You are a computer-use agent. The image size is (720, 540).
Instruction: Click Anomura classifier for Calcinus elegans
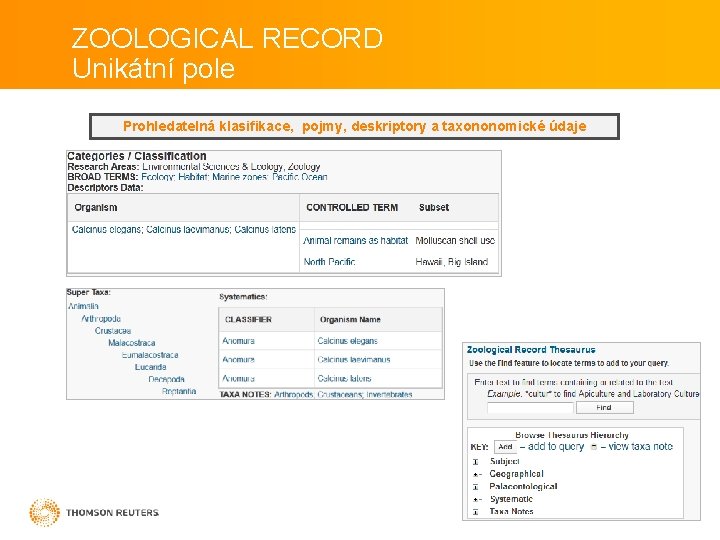click(x=238, y=341)
